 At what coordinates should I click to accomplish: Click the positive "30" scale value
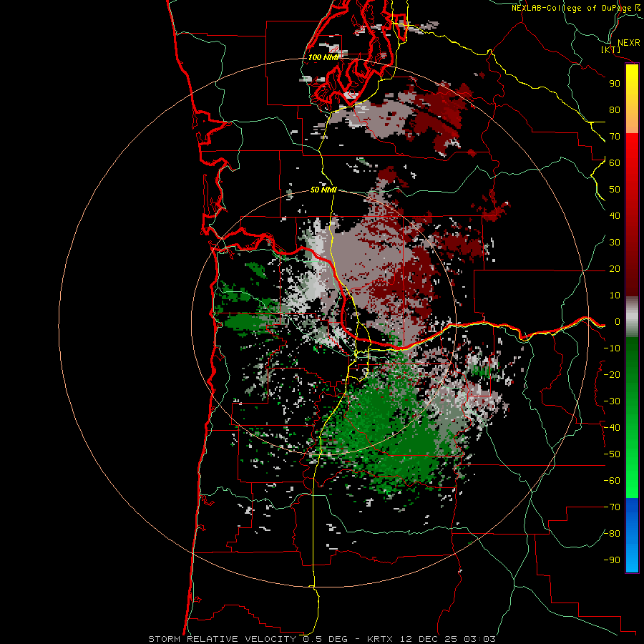(x=615, y=243)
